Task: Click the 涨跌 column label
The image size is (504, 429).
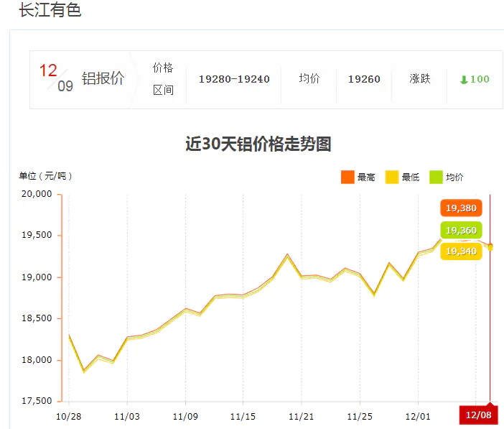Action: [420, 79]
